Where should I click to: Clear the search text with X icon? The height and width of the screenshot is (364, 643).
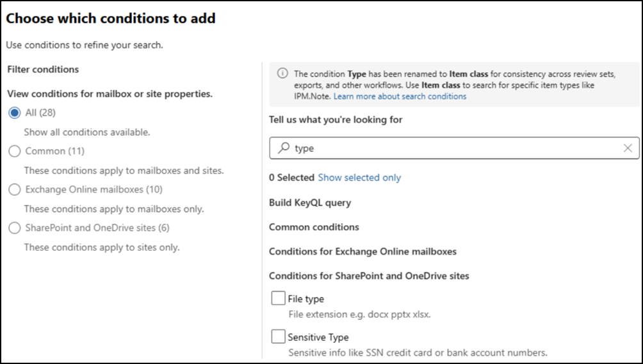(x=628, y=148)
